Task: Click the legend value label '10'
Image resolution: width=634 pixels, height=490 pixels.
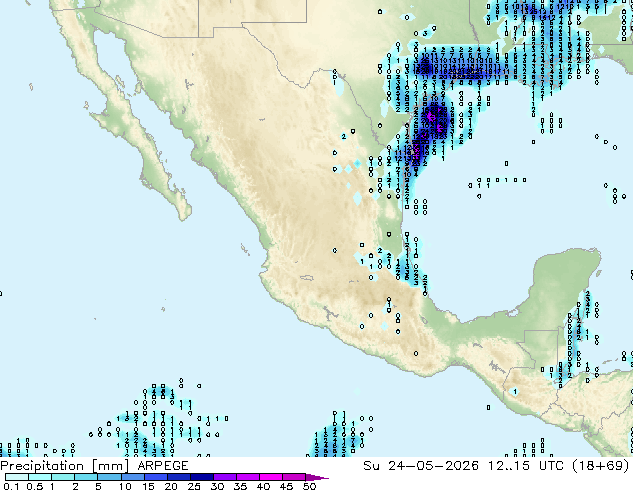Action: [125, 486]
